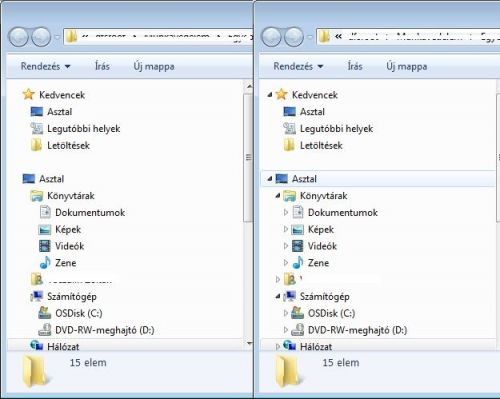Select OSDisk (C:) drive in left window
Viewport: 500px width, 399px height.
point(79,313)
